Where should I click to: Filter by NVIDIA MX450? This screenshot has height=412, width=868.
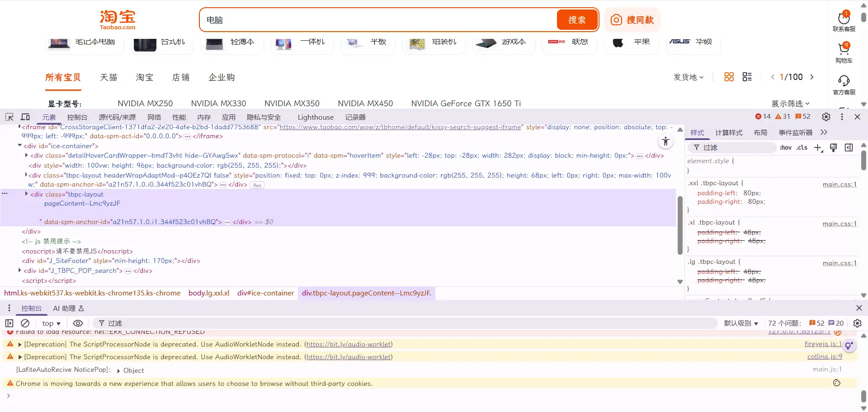[x=365, y=103]
